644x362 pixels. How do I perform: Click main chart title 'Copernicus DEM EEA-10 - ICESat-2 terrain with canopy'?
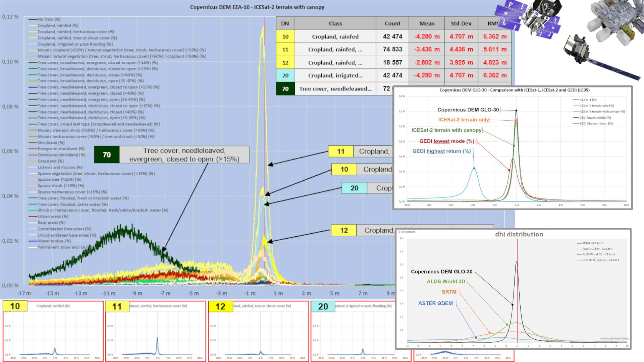coord(257,7)
